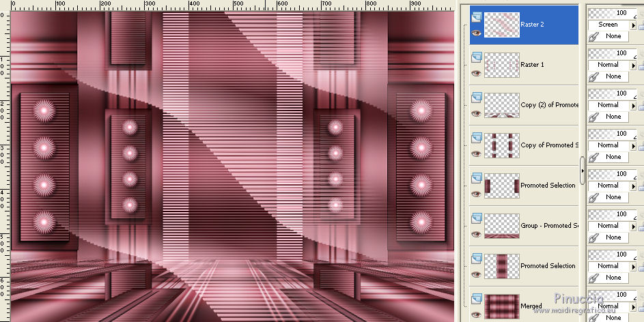Click the Promoted Selection thumbnail with center stripe
This screenshot has height=322, width=644.
[x=502, y=266]
